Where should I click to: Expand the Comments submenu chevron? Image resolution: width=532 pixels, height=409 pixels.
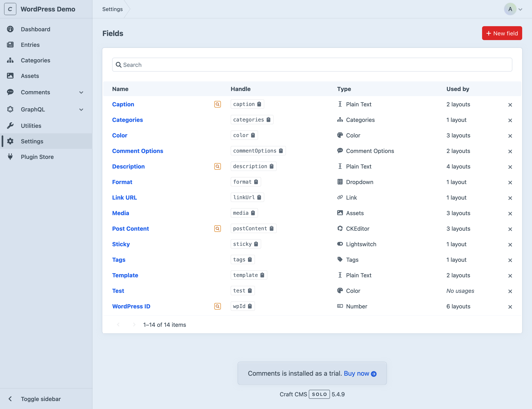pos(81,92)
